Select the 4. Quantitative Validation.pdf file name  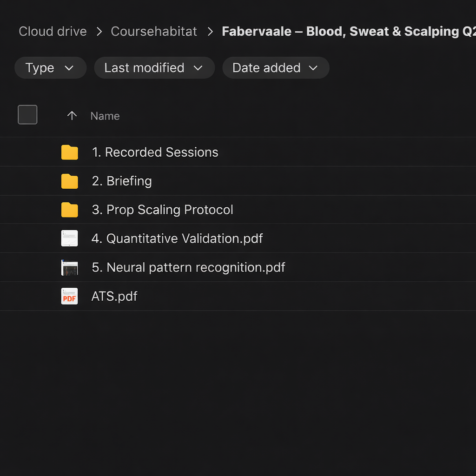tap(177, 238)
